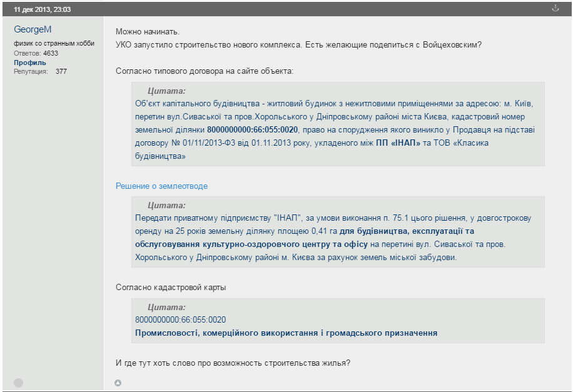The image size is (573, 392).
Task: Open the Профиль link under the username
Action: (30, 63)
